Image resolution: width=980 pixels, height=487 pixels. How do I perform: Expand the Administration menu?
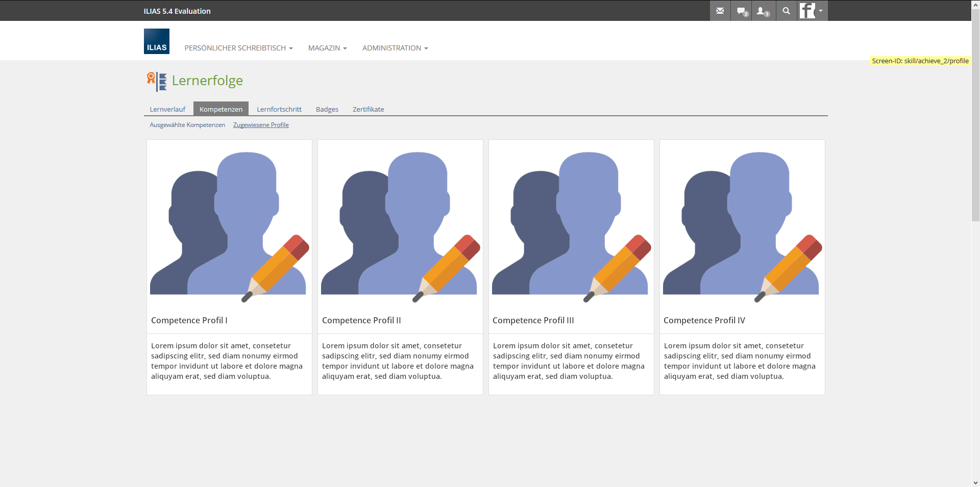tap(395, 48)
